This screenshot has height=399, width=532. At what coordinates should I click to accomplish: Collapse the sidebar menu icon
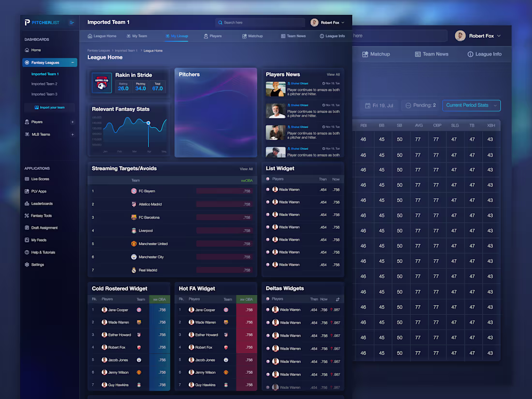point(72,22)
